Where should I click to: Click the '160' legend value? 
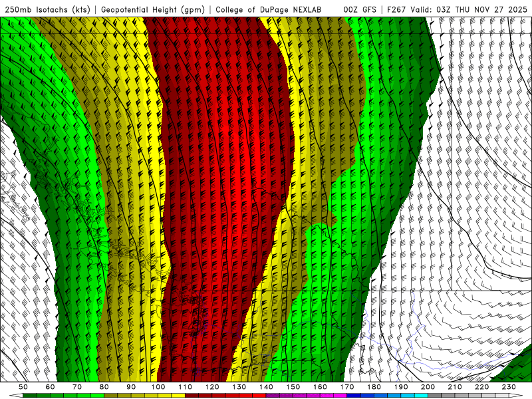coord(320,387)
